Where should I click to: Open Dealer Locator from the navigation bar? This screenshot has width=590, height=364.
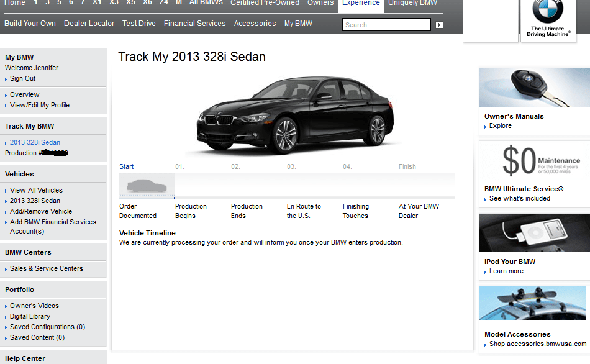(88, 24)
